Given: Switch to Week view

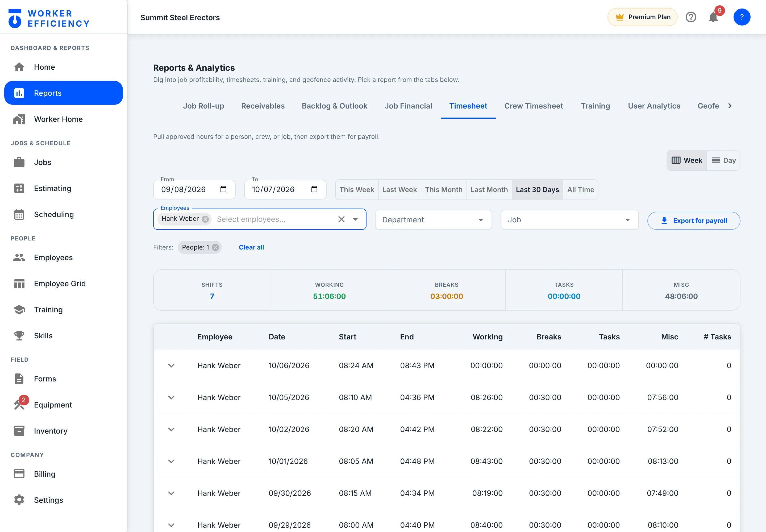Looking at the screenshot, I should click(x=687, y=160).
